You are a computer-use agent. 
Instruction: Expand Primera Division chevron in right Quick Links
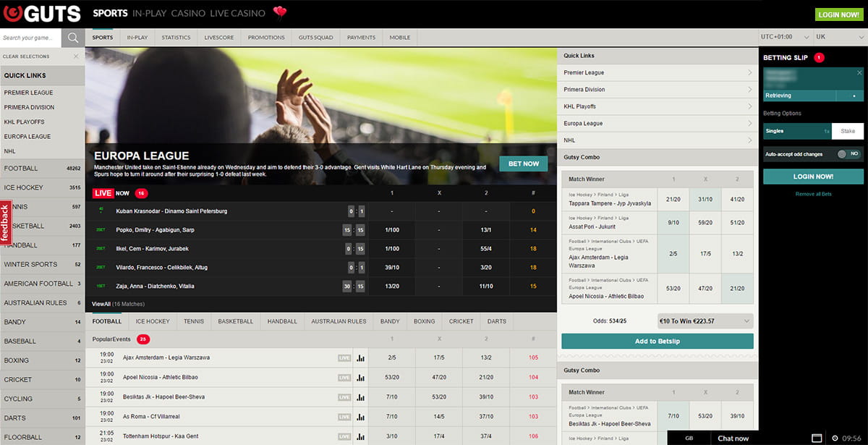pos(749,90)
